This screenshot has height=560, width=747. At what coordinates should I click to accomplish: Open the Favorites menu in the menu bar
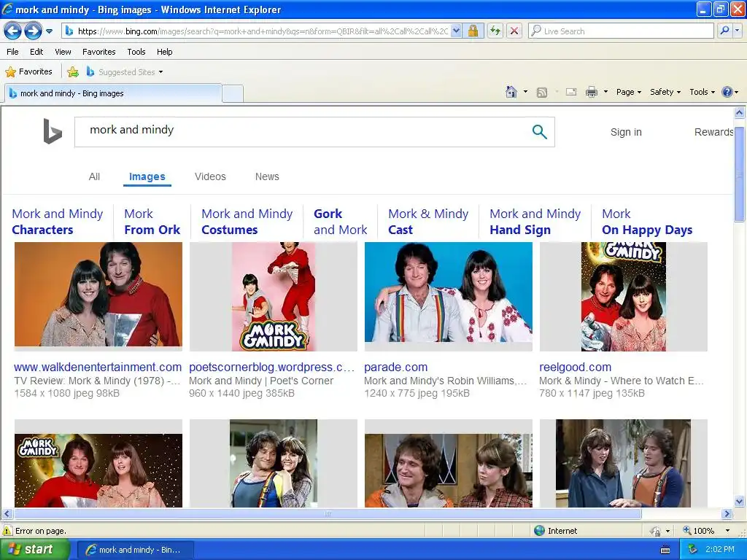pyautogui.click(x=98, y=52)
